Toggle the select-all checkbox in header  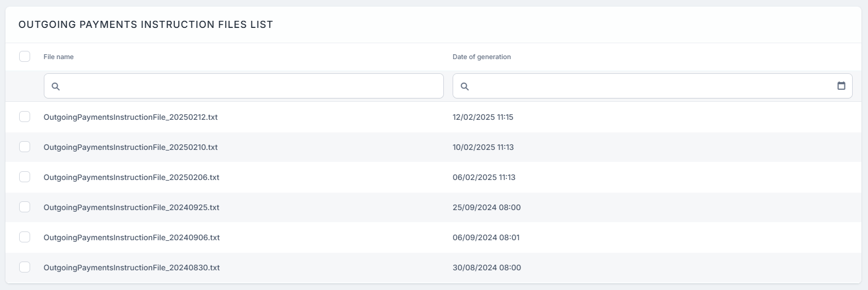pos(25,56)
